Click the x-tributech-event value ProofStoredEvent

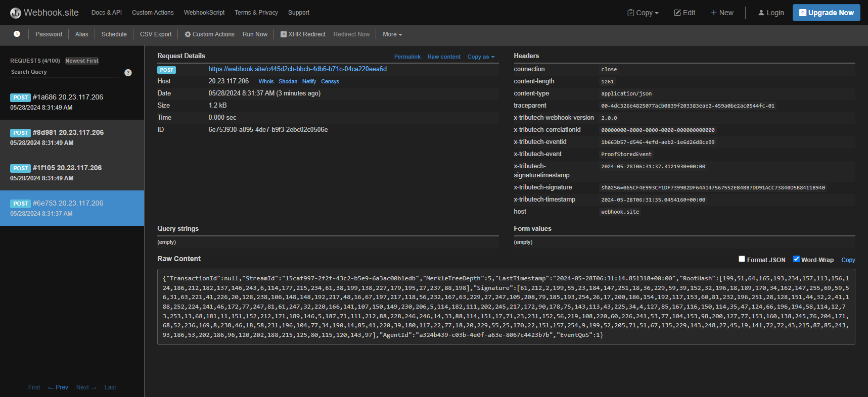626,154
